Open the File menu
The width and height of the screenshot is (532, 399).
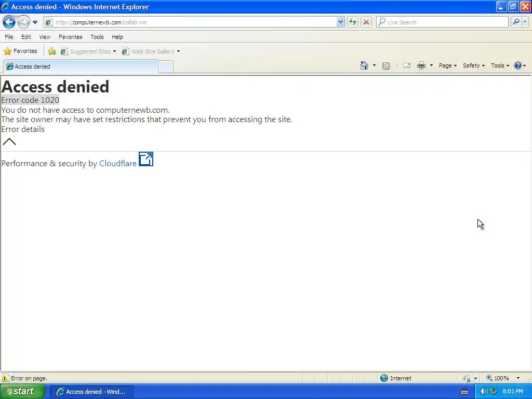pos(9,37)
